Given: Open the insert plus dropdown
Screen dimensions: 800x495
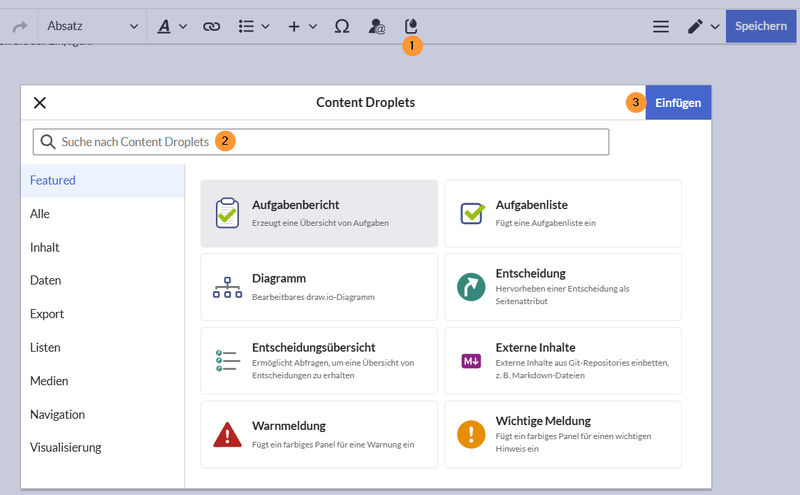Looking at the screenshot, I should tap(302, 26).
